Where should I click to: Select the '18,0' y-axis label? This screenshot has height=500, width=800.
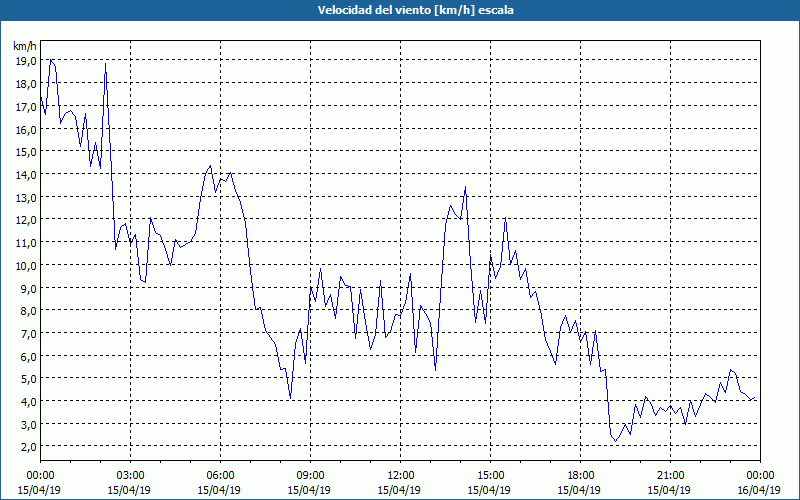[27, 84]
